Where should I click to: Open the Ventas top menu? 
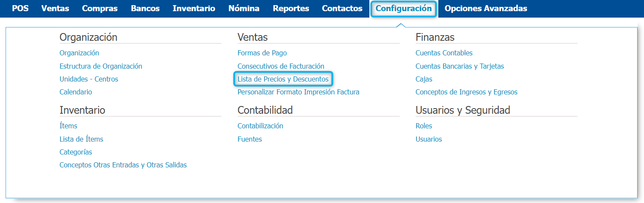55,9
